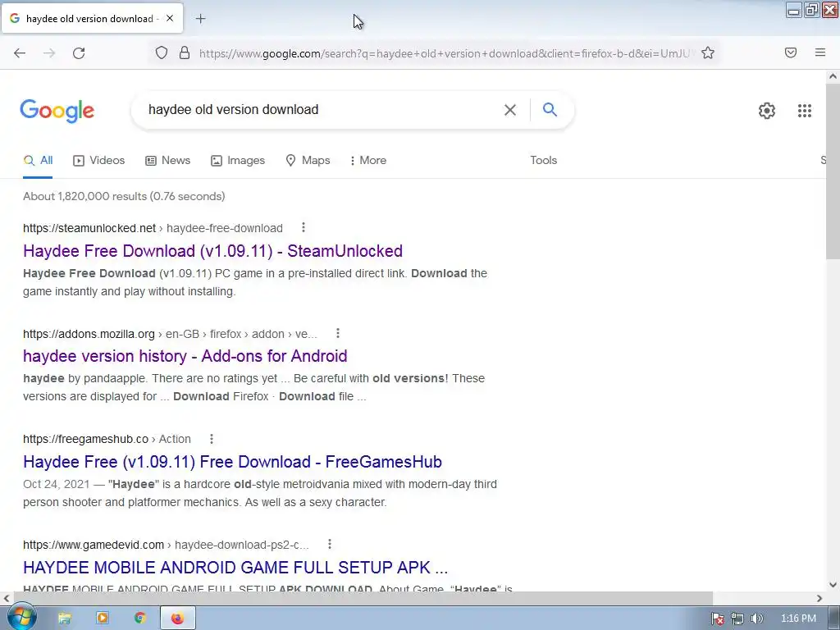Screen dimensions: 840x630
Task: Click the 1:16 PM taskbar clock
Action: click(798, 619)
